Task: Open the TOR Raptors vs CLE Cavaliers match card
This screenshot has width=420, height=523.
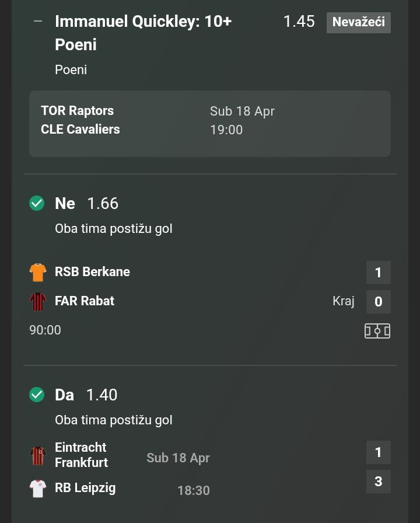Action: click(x=209, y=123)
